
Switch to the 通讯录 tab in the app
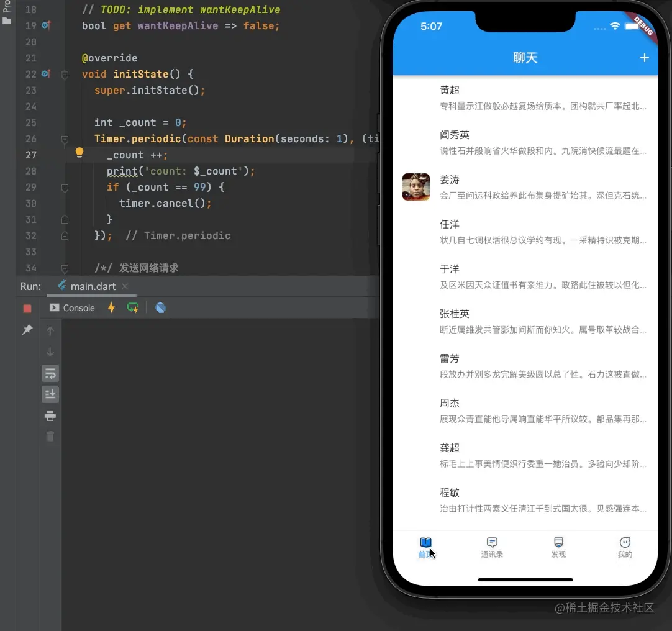[x=492, y=547]
